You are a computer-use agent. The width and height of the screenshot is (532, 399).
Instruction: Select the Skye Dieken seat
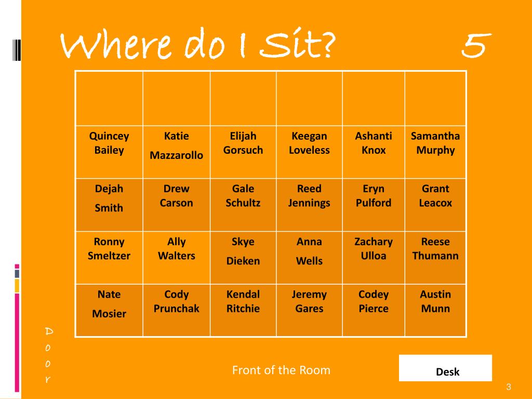click(x=243, y=258)
